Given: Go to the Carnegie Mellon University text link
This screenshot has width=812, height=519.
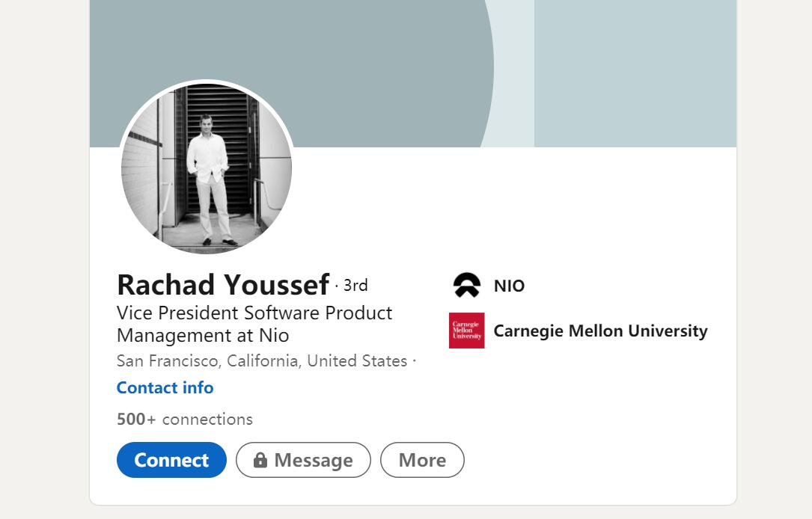Looking at the screenshot, I should 600,331.
